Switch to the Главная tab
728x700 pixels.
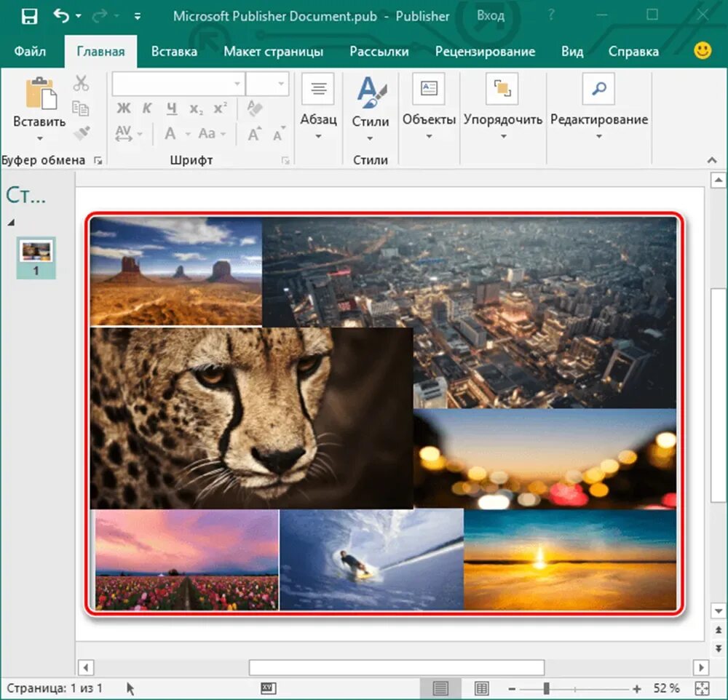(100, 52)
